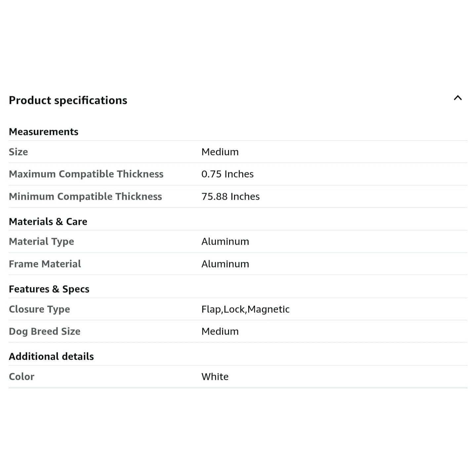Viewport: 476px width, 476px height.
Task: Select the Color row label
Action: coord(21,377)
